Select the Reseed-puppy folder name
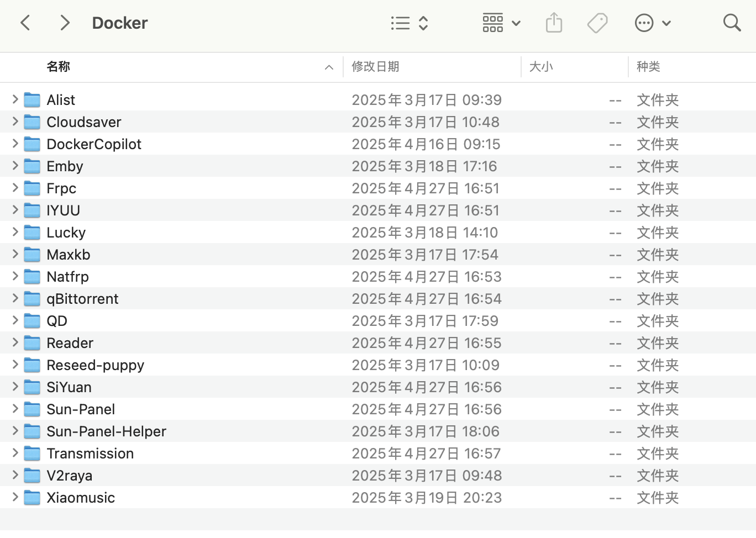Viewport: 756px width, 538px height. (x=95, y=365)
